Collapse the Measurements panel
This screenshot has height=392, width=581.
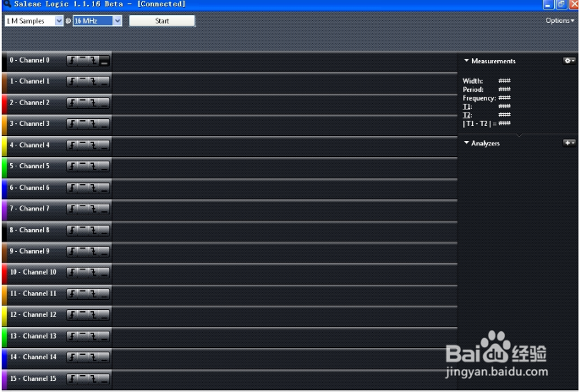click(467, 60)
